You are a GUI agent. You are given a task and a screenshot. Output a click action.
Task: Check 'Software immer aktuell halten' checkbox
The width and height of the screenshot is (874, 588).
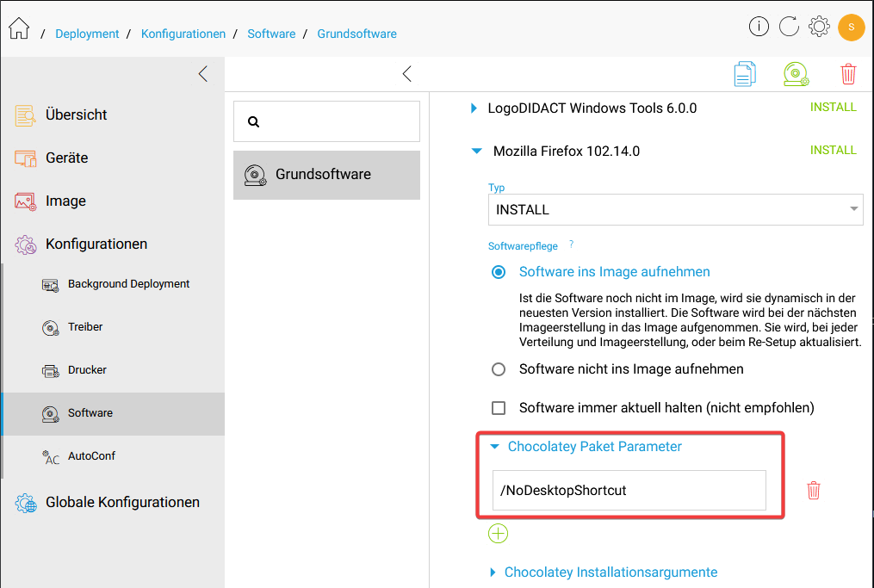[499, 408]
